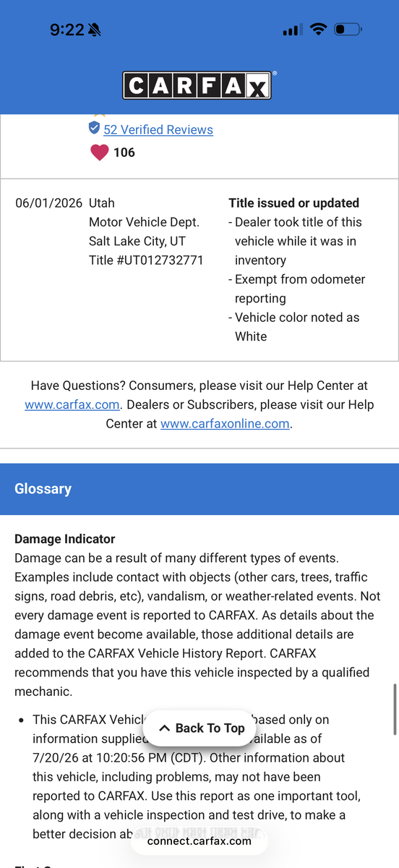This screenshot has width=399, height=868.
Task: Tap the cellular signal bars icon
Action: point(292,30)
